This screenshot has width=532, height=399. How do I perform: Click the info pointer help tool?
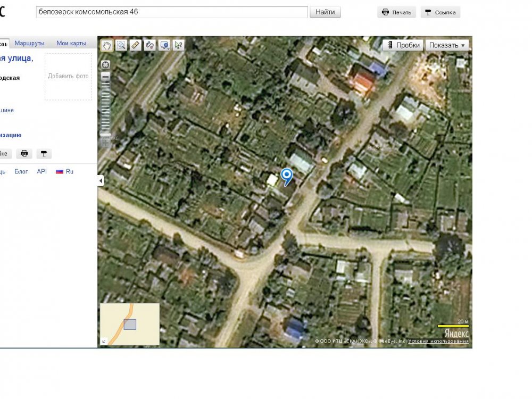(178, 45)
